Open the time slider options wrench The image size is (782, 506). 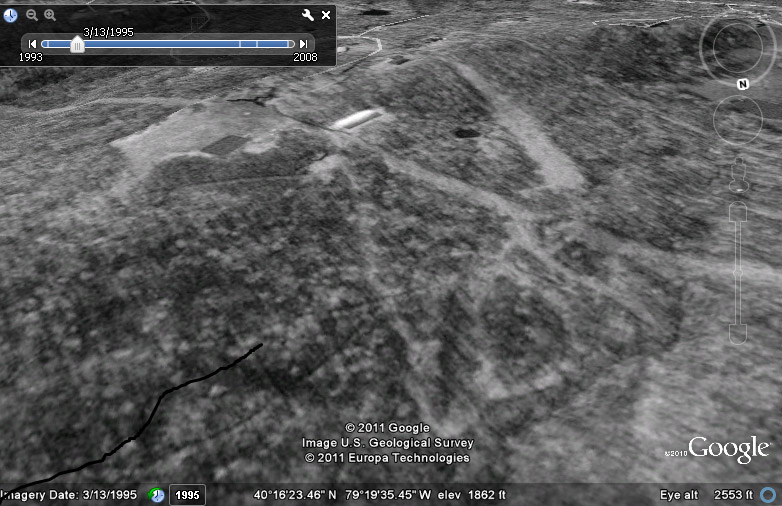tap(308, 15)
